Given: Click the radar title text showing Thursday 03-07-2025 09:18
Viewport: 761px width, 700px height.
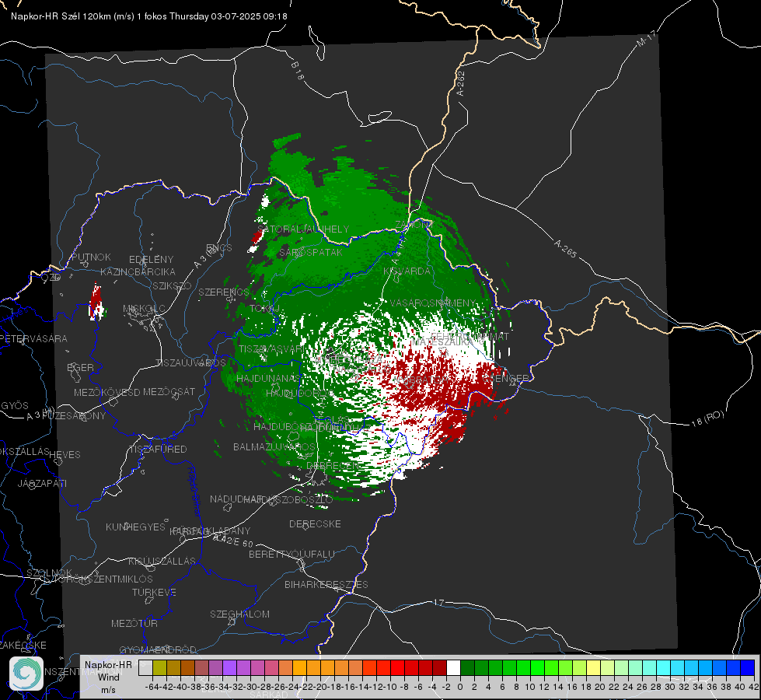Looking at the screenshot, I should pyautogui.click(x=149, y=16).
